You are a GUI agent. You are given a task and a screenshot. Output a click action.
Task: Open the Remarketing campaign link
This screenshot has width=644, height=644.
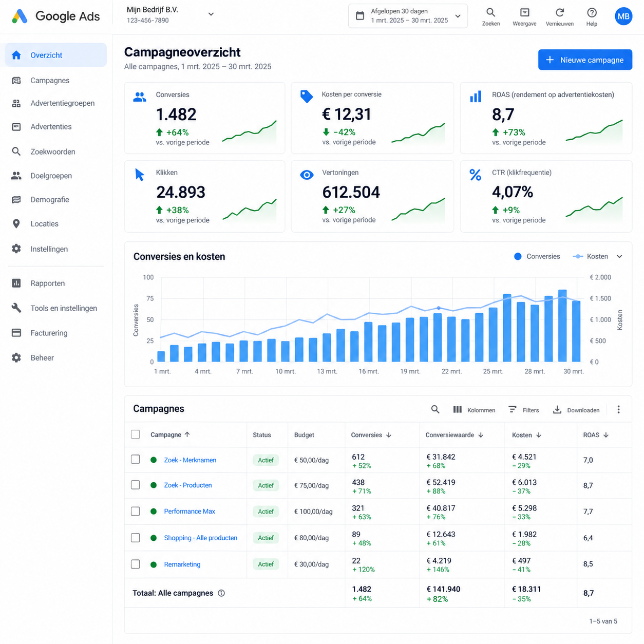point(182,564)
